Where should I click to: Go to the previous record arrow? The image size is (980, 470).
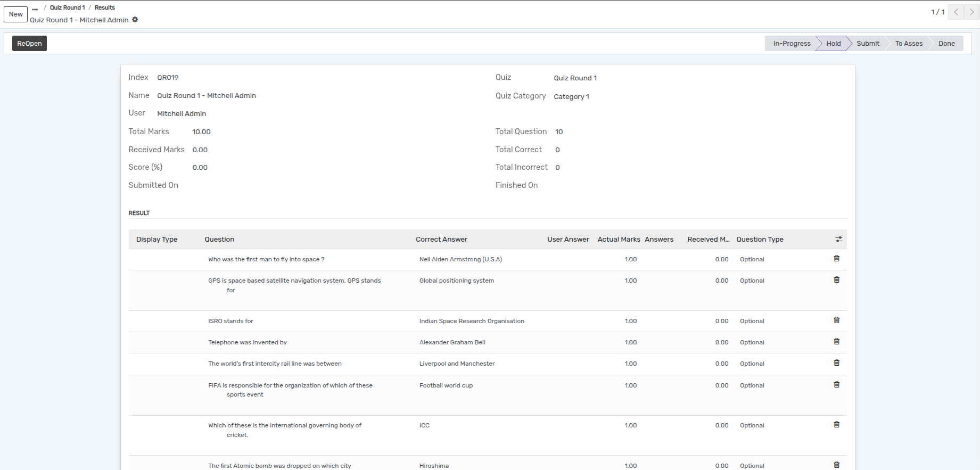(957, 12)
